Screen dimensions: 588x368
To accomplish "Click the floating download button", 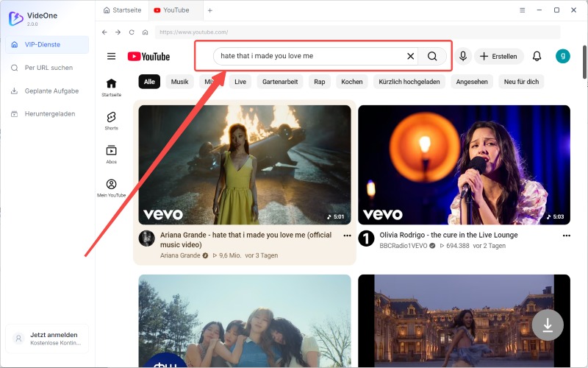I will (x=548, y=325).
